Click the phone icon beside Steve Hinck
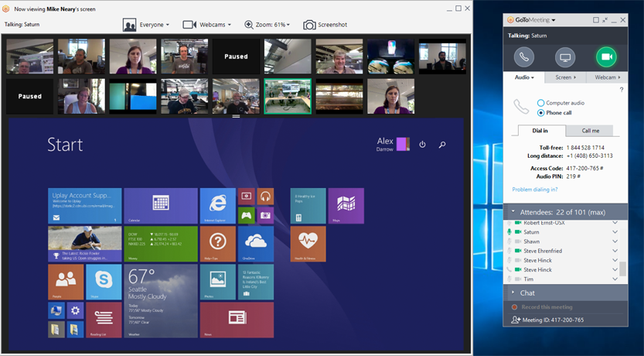 click(509, 269)
